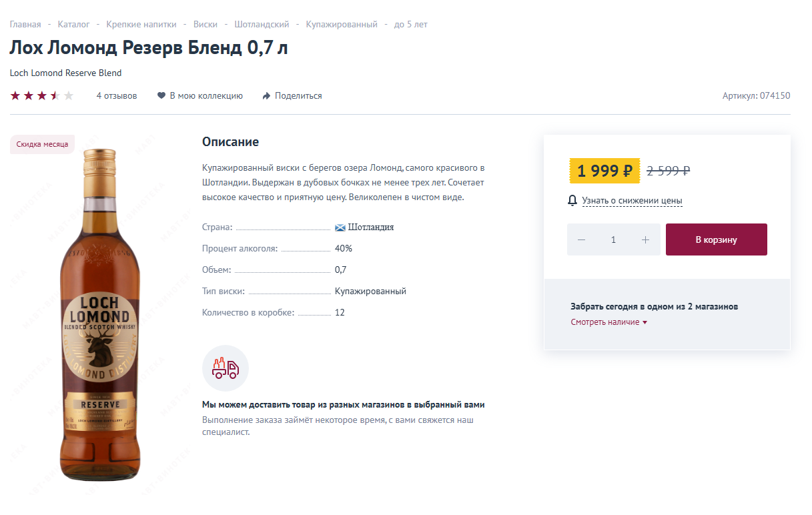Click the Scotland flag icon
Image resolution: width=812 pixels, height=515 pixels.
(340, 227)
